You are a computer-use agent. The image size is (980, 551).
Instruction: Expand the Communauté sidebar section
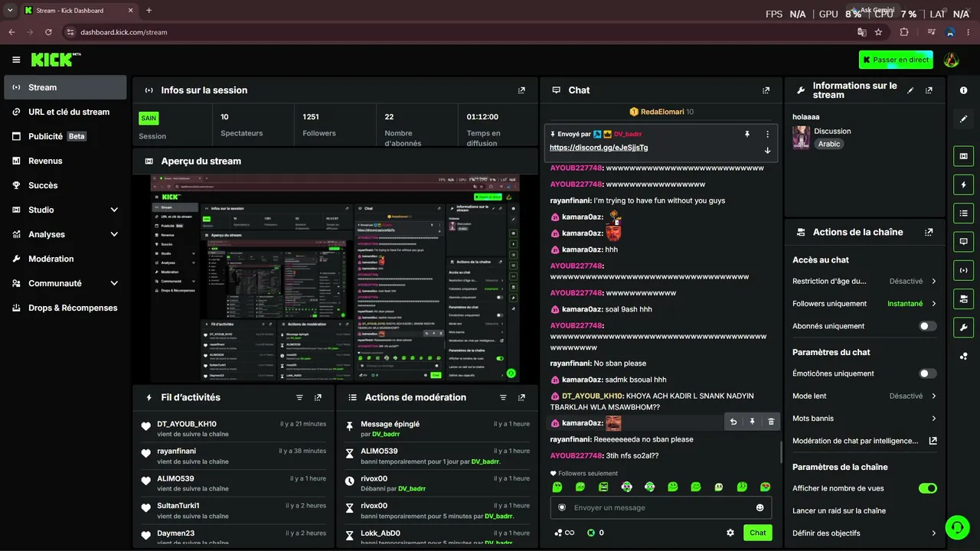tap(114, 283)
